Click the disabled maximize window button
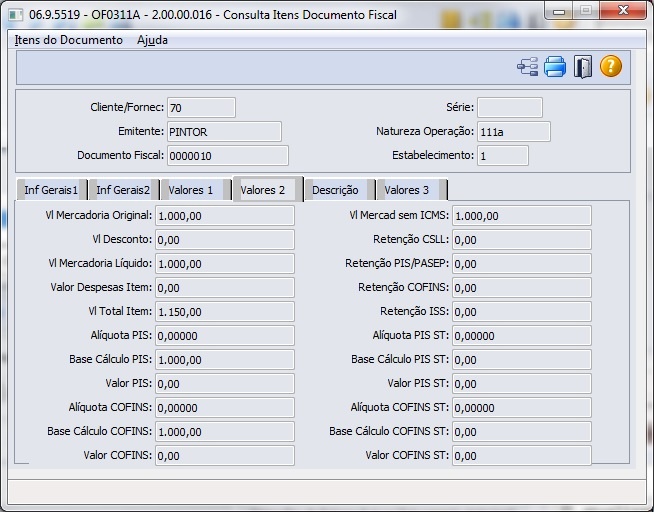Screen dimensions: 654x512 586,11
